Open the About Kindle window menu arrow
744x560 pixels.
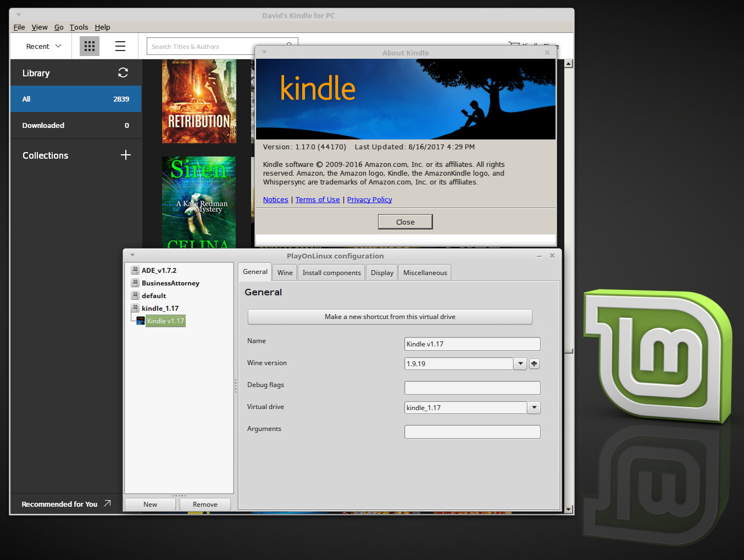click(x=264, y=52)
